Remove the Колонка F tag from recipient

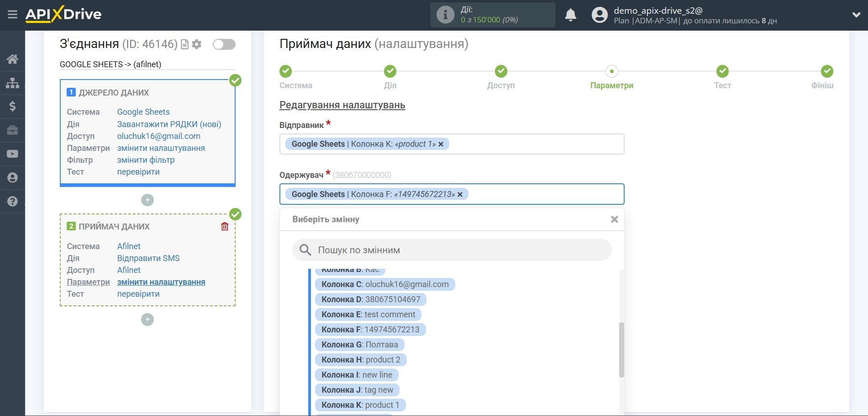tap(460, 195)
